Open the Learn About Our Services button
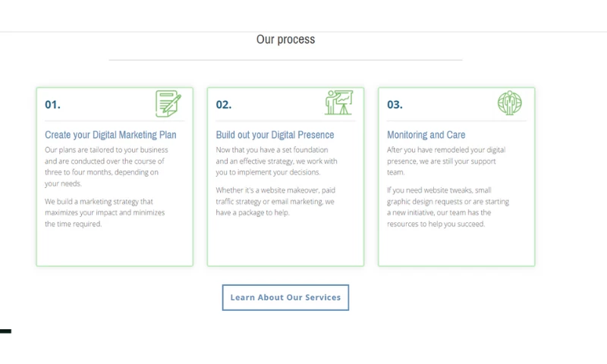 tap(285, 297)
